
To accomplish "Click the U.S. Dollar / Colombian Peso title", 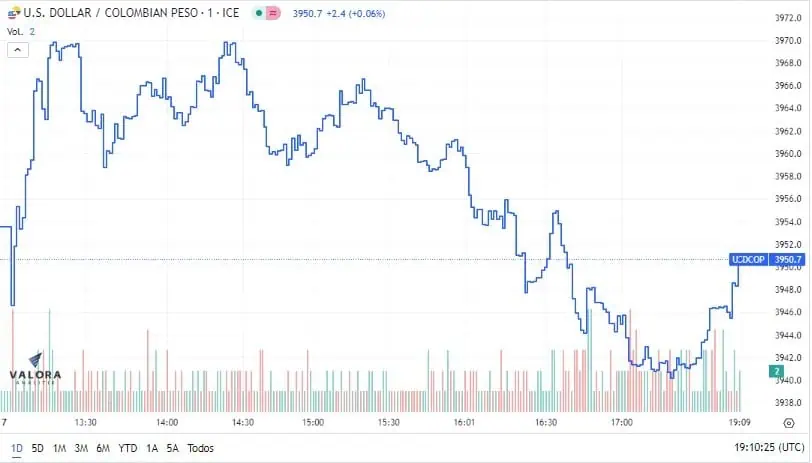I will 131,13.
